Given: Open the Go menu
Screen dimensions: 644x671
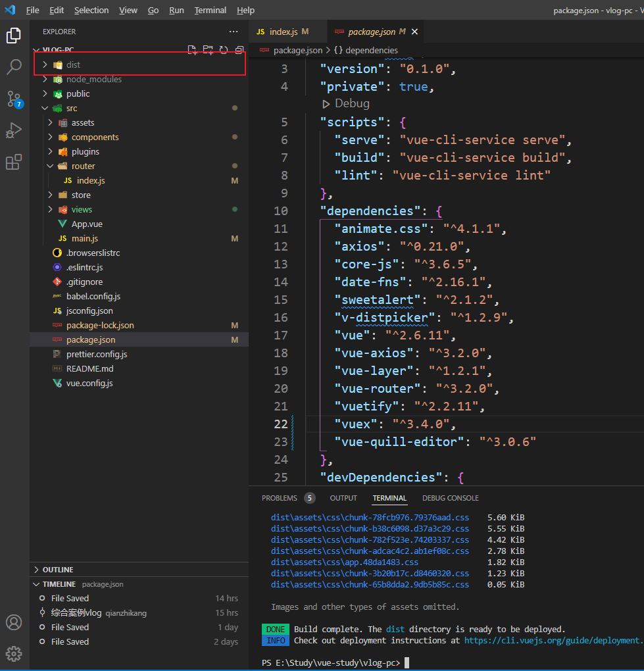Looking at the screenshot, I should click(153, 11).
